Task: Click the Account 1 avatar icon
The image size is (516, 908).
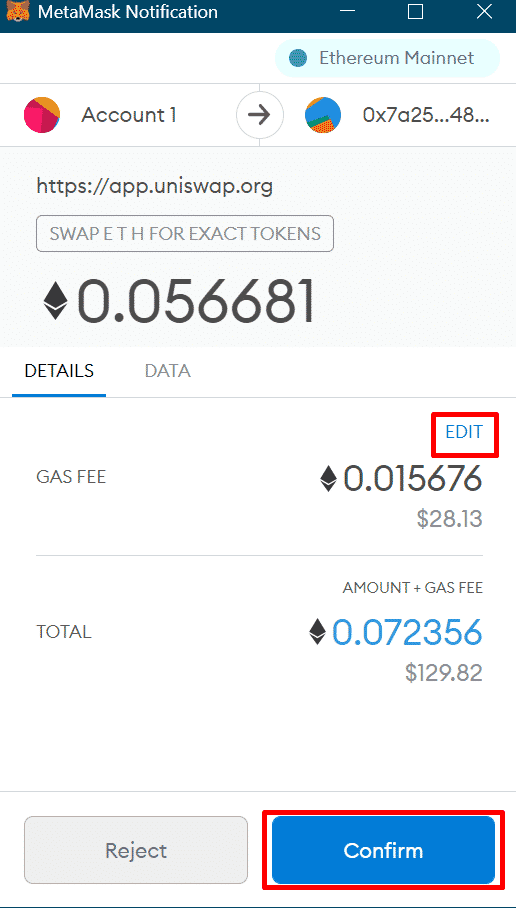Action: 42,115
